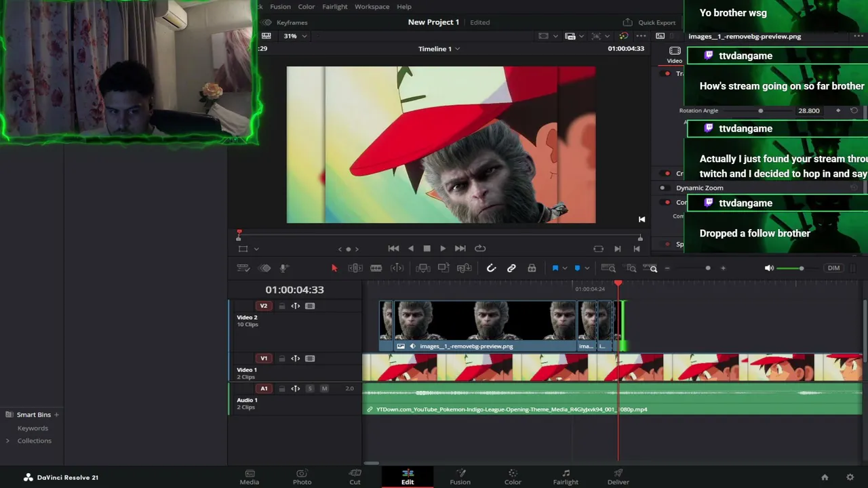Add a blue flag to clip
868x488 pixels.
[x=555, y=268]
